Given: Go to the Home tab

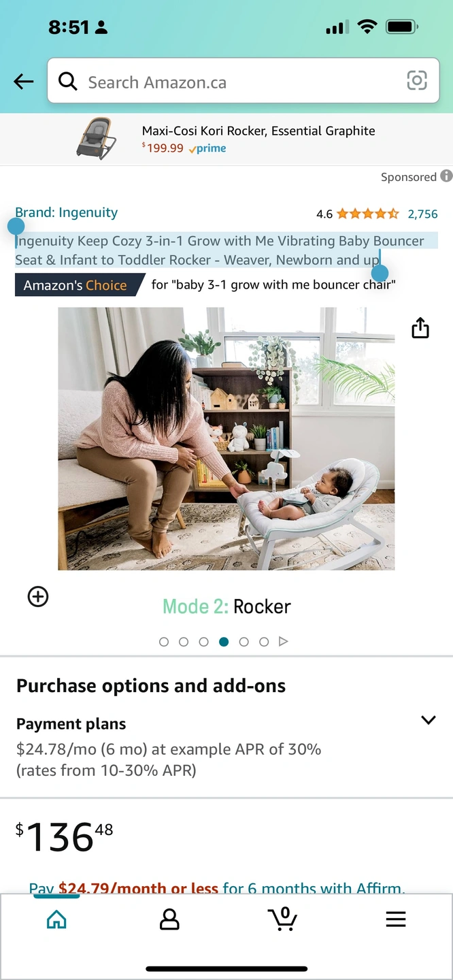Looking at the screenshot, I should (x=56, y=919).
